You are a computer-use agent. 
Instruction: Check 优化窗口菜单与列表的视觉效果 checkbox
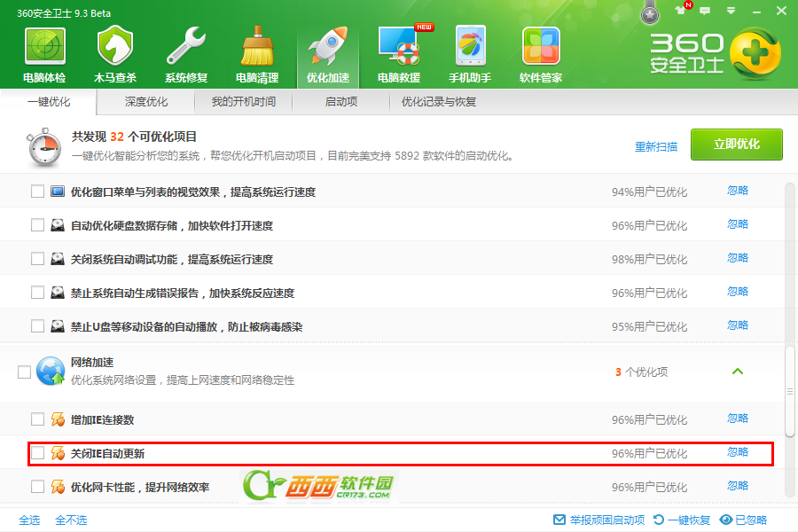pos(37,192)
